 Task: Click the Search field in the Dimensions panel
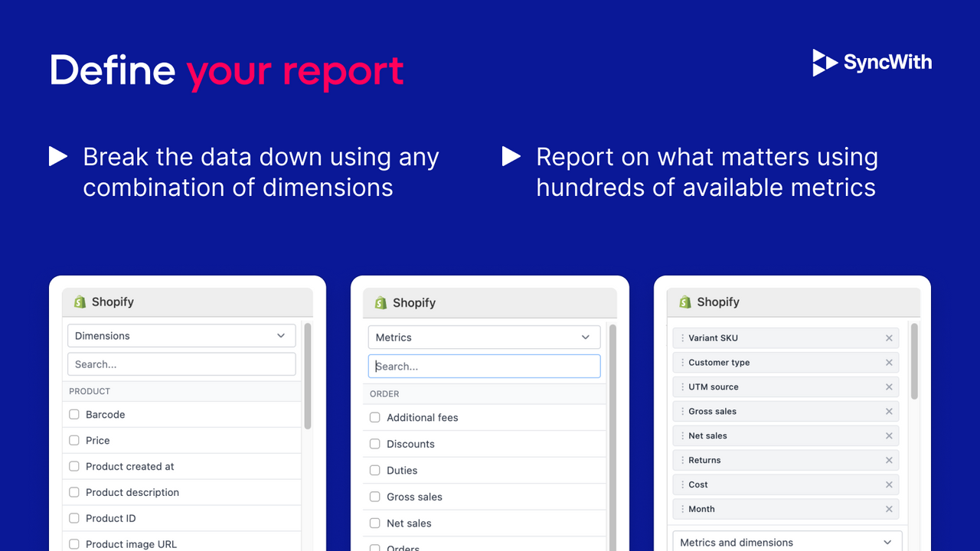(181, 364)
